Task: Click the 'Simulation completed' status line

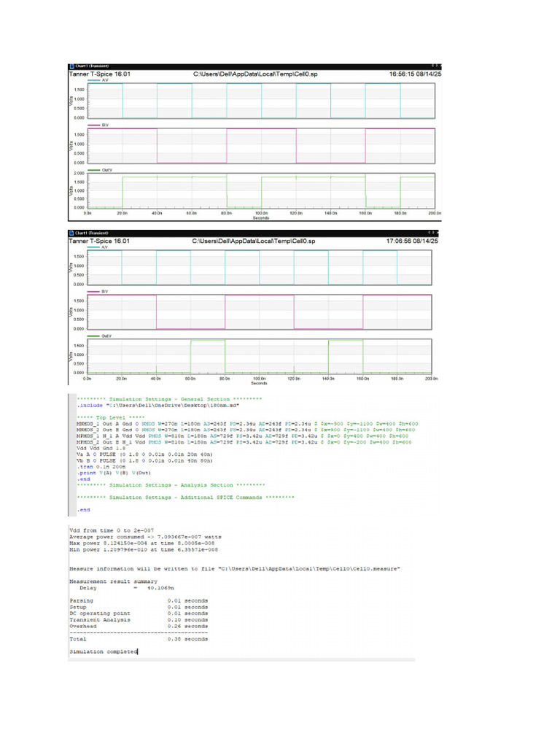Action: point(104,651)
